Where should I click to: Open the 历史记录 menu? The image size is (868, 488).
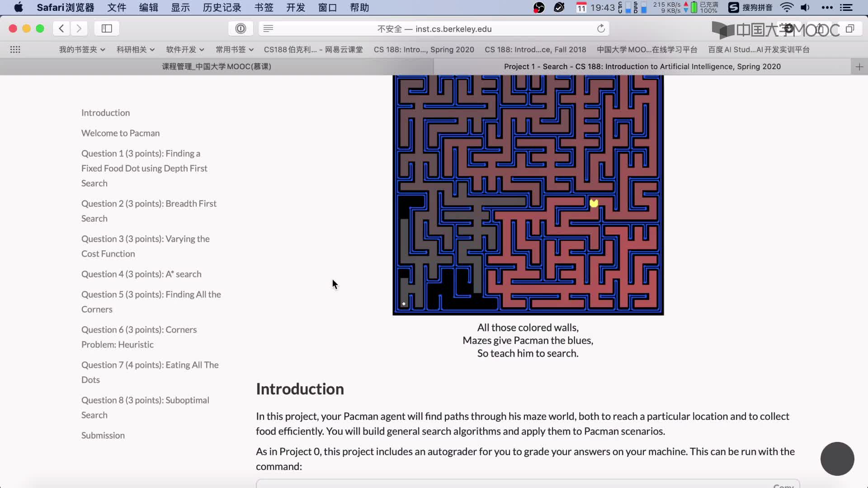click(222, 7)
